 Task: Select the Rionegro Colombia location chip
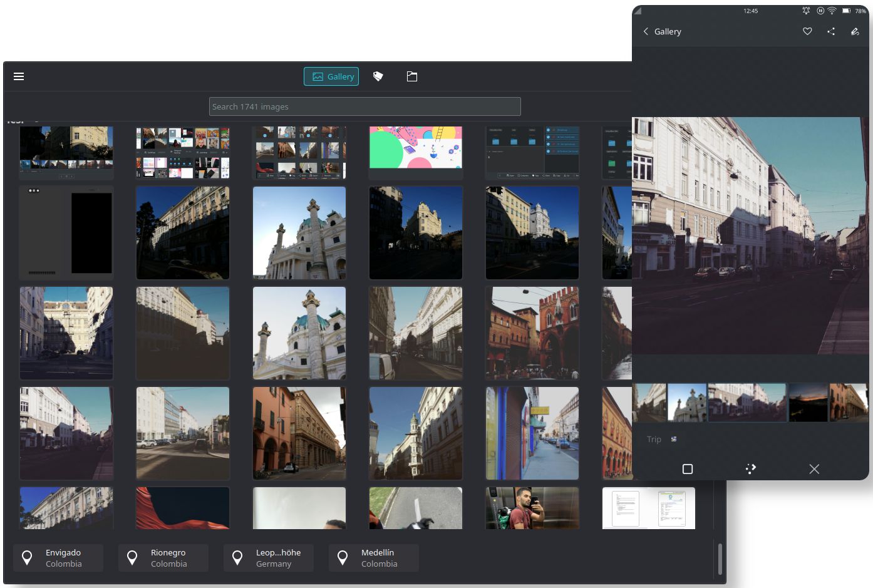pyautogui.click(x=163, y=558)
